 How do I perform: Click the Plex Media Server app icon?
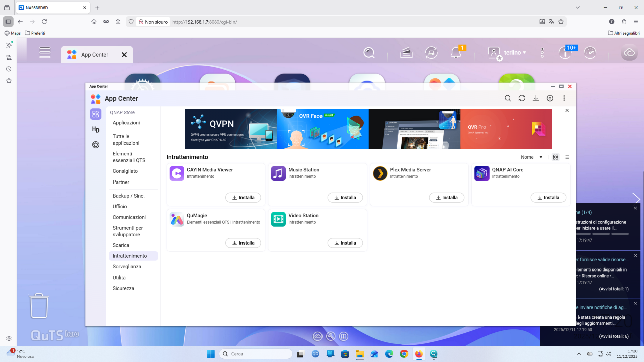point(380,174)
